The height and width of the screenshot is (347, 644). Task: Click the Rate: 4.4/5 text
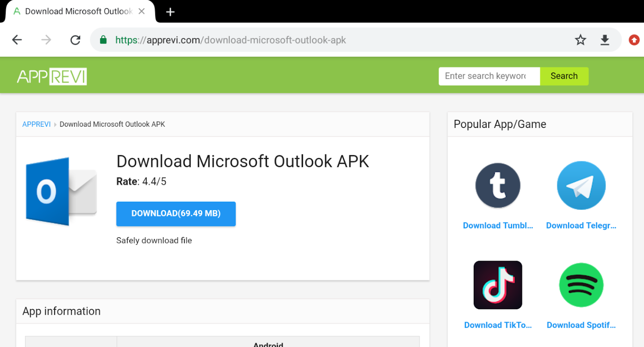point(141,182)
